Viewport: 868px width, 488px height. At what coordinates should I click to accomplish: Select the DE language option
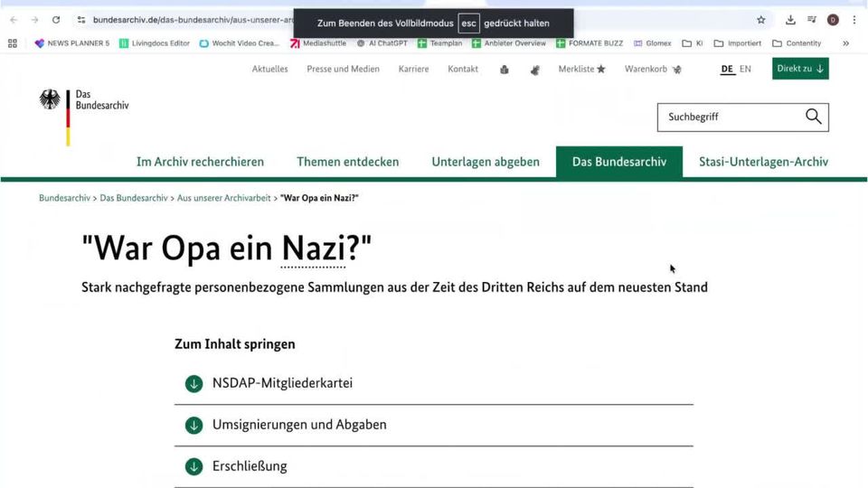(x=727, y=69)
